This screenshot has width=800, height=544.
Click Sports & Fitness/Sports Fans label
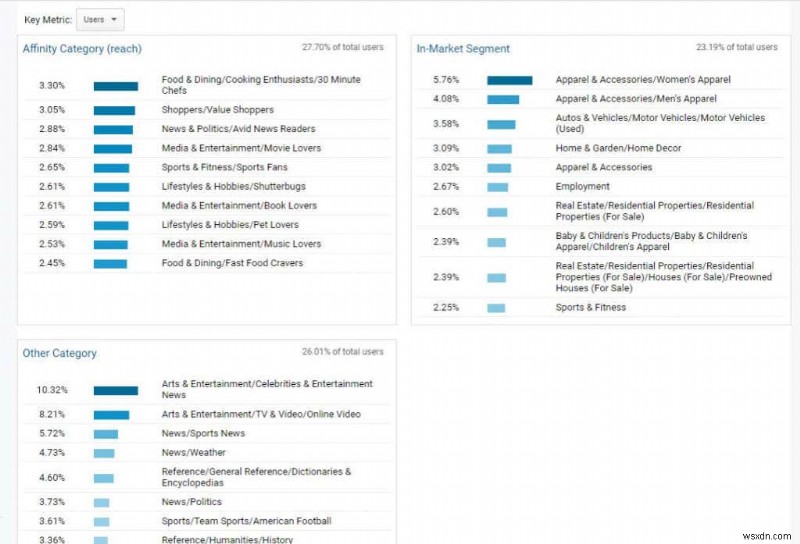[x=224, y=167]
